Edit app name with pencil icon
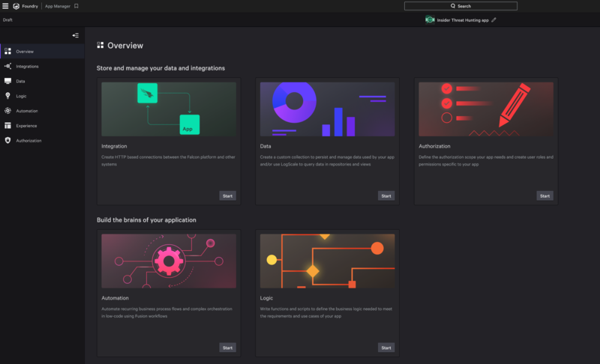This screenshot has height=364, width=600. [493, 20]
